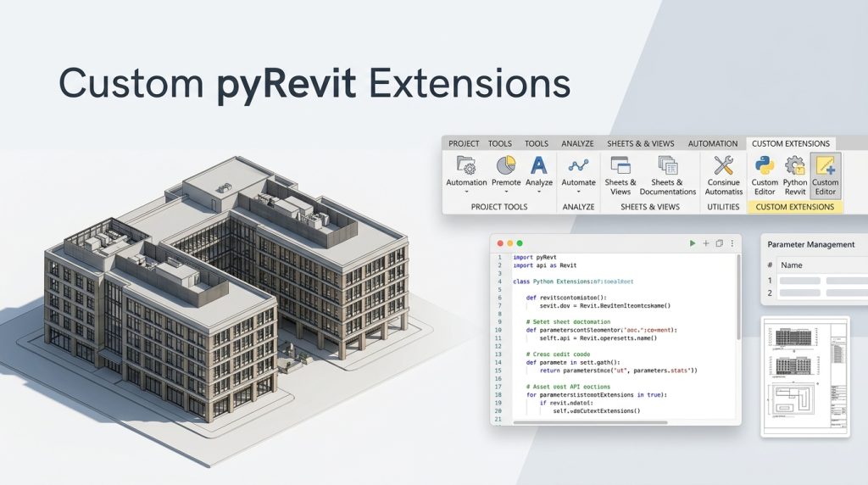Click the UTILITIES panel label
This screenshot has width=868, height=485.
[x=723, y=207]
